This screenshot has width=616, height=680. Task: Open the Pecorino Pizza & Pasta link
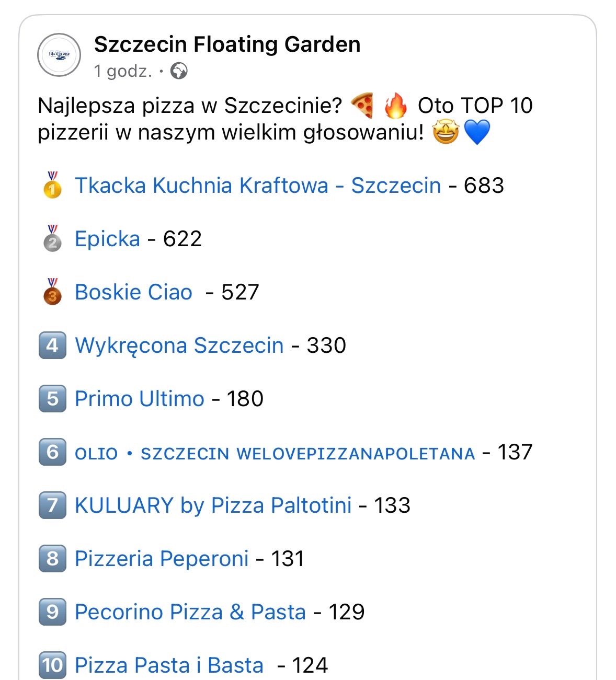click(x=190, y=612)
